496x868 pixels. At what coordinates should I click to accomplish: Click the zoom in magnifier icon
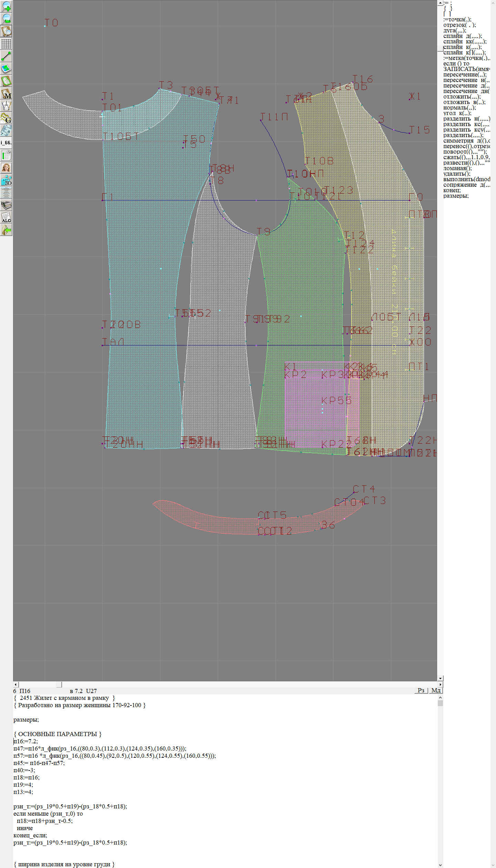coord(6,6)
